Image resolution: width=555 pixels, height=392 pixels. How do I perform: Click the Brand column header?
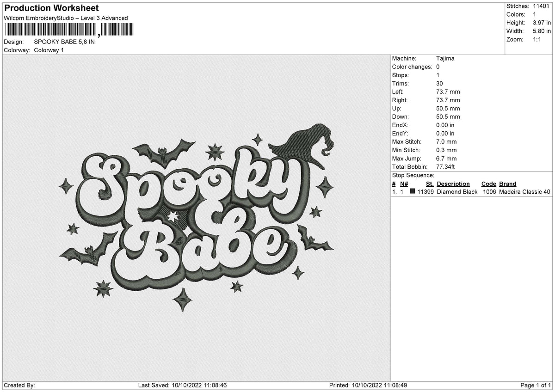point(507,184)
